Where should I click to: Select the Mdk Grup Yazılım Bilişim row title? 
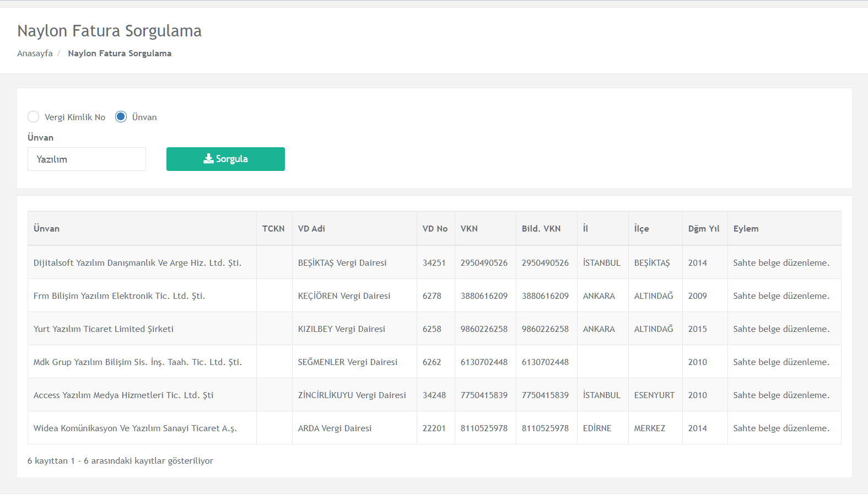coord(137,362)
